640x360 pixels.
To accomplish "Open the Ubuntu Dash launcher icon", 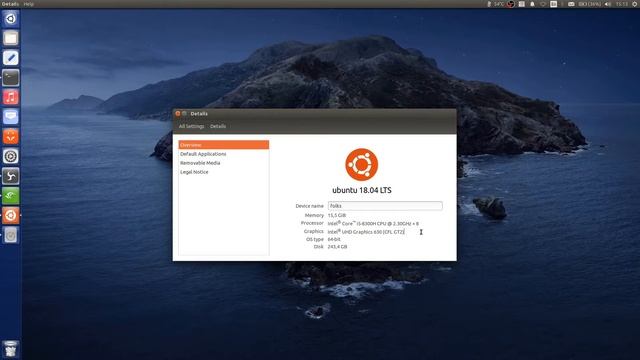I will 11,18.
